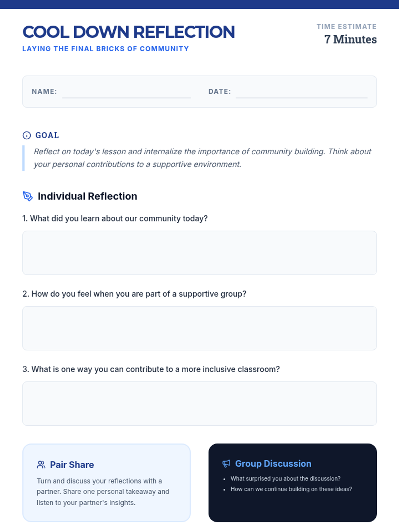
Task: Click the megaphone icon beside Group Discussion
Action: coord(226,464)
